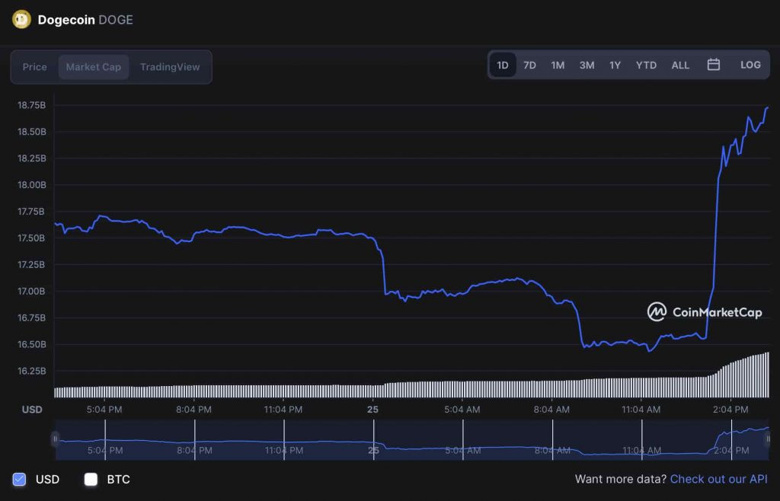Grab the left handle of range navigator
The height and width of the screenshot is (501, 780).
[55, 439]
